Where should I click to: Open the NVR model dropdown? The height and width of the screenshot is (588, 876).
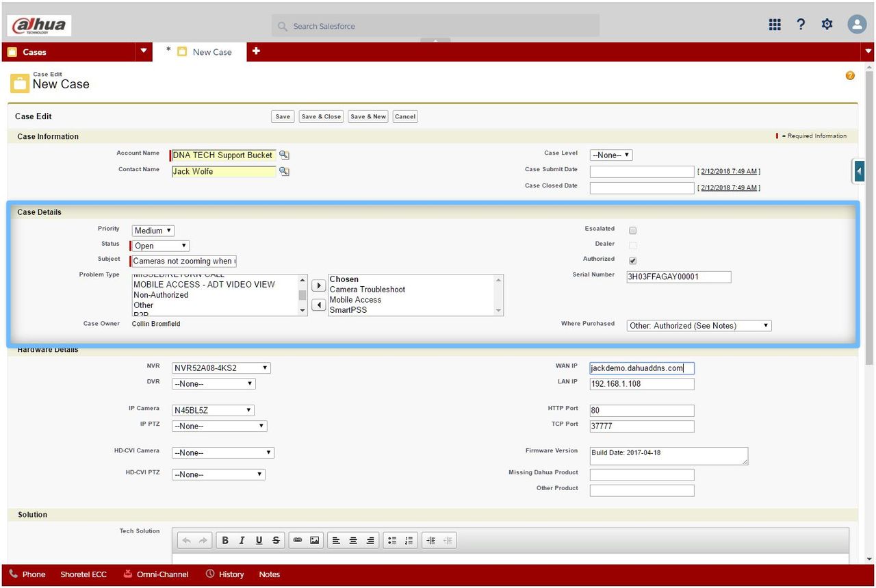[221, 368]
